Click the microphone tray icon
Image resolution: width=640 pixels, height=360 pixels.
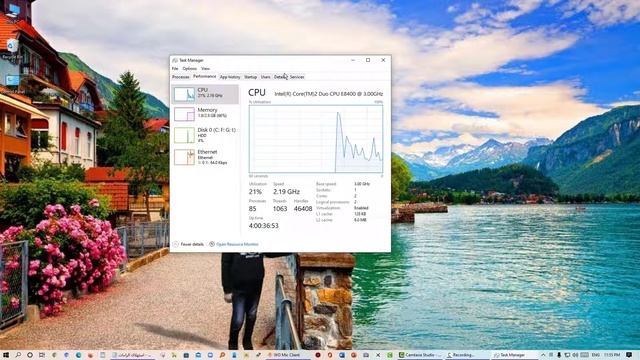click(559, 355)
